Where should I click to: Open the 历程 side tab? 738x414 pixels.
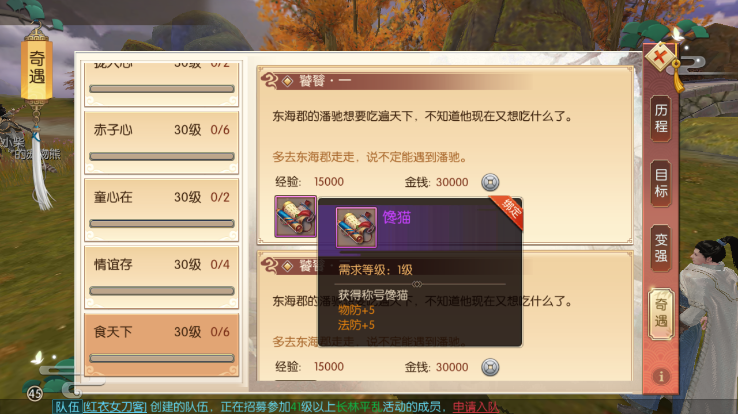click(x=661, y=118)
